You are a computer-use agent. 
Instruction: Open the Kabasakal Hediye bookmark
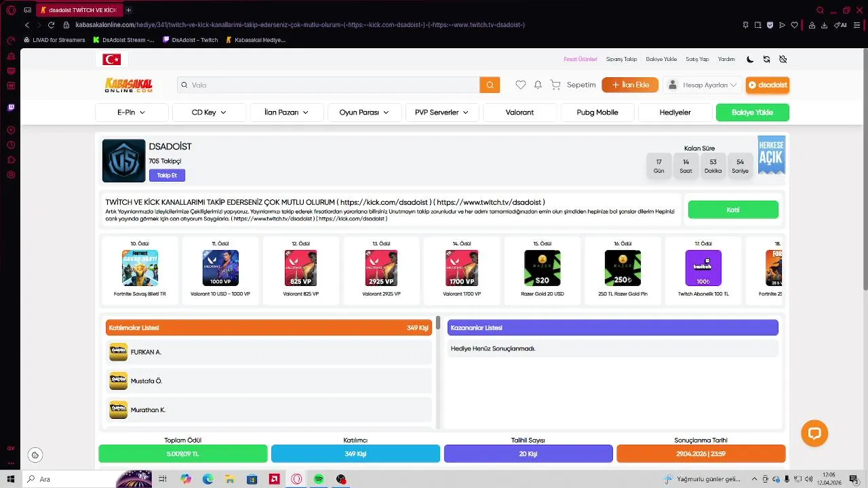(256, 40)
